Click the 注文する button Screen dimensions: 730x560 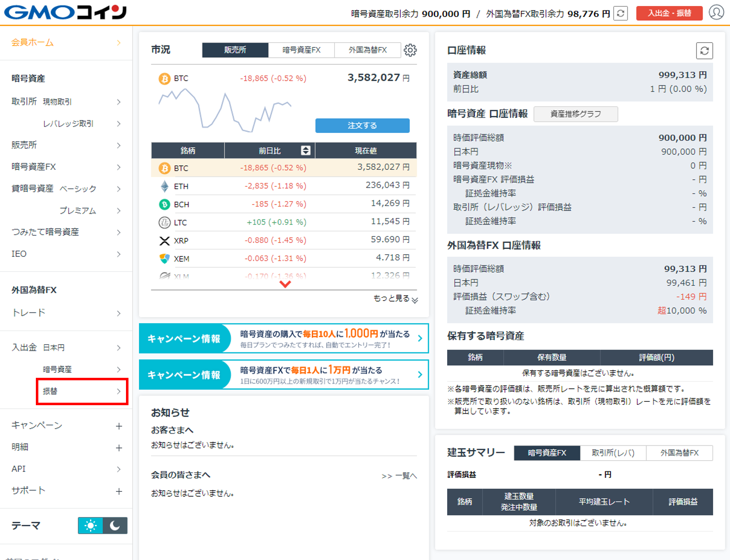363,125
